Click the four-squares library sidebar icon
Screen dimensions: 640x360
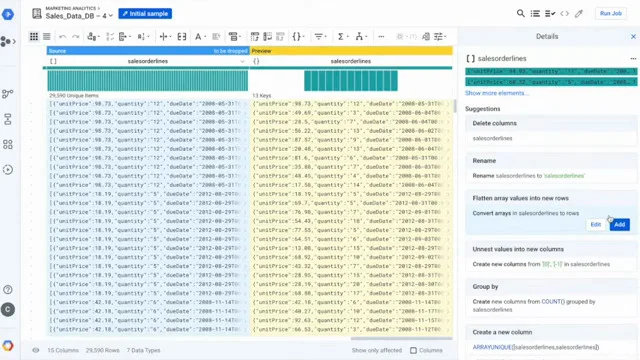8,144
